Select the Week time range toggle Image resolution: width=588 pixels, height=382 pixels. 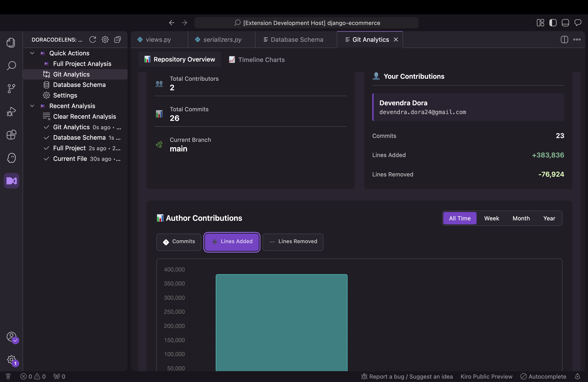coord(491,218)
